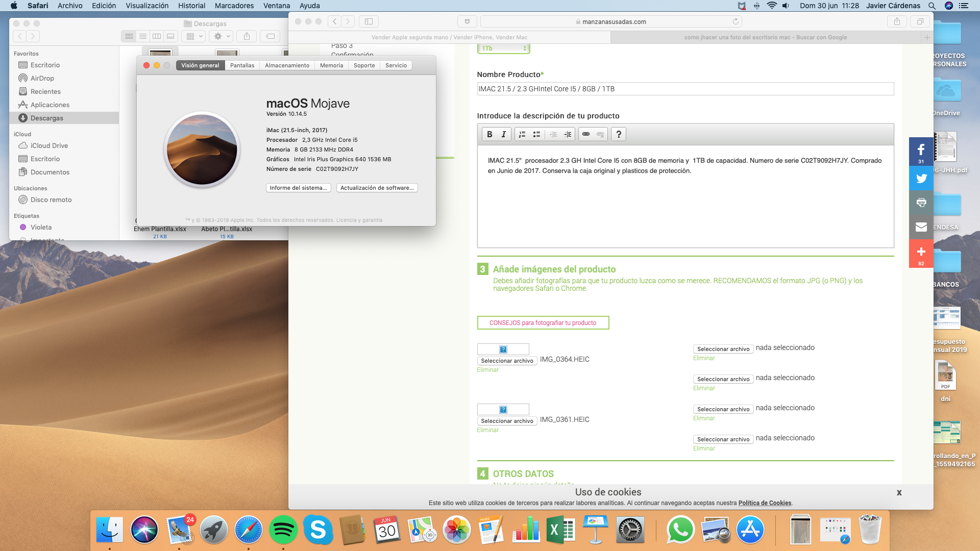Click Finder share toolbar button

click(247, 36)
